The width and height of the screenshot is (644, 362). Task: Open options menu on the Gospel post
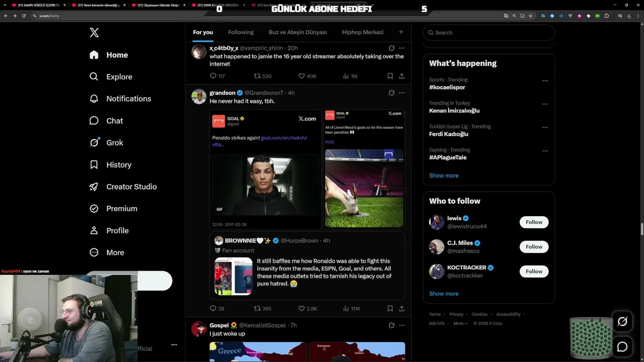(401, 325)
